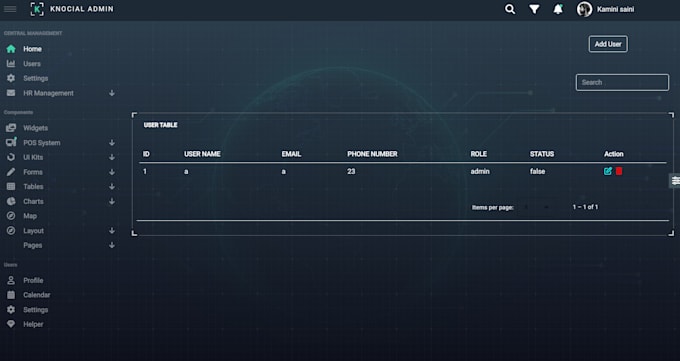Open Widgets in the sidebar
Screen dimensions: 680x361
[x=35, y=128]
